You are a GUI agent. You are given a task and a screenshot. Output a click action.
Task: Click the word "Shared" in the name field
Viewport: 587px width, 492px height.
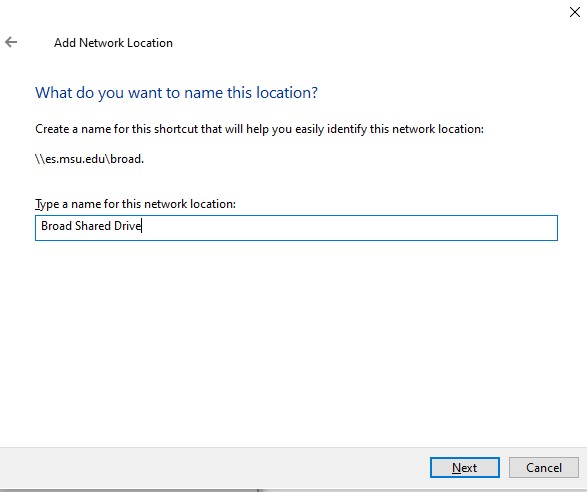pos(93,226)
